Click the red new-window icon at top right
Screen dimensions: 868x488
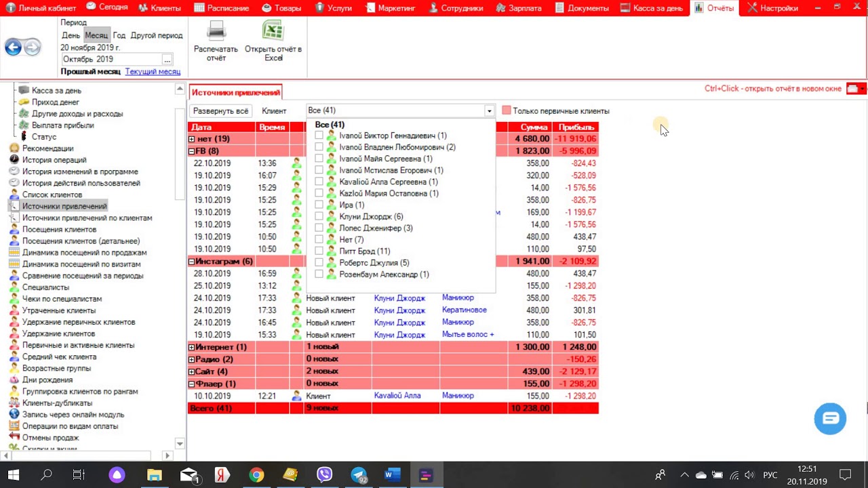[852, 89]
